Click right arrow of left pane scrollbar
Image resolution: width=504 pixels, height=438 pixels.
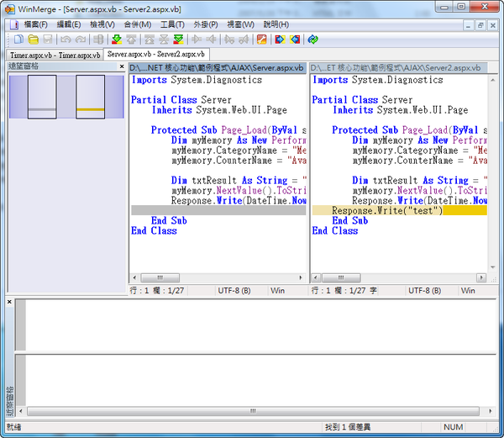[301, 277]
